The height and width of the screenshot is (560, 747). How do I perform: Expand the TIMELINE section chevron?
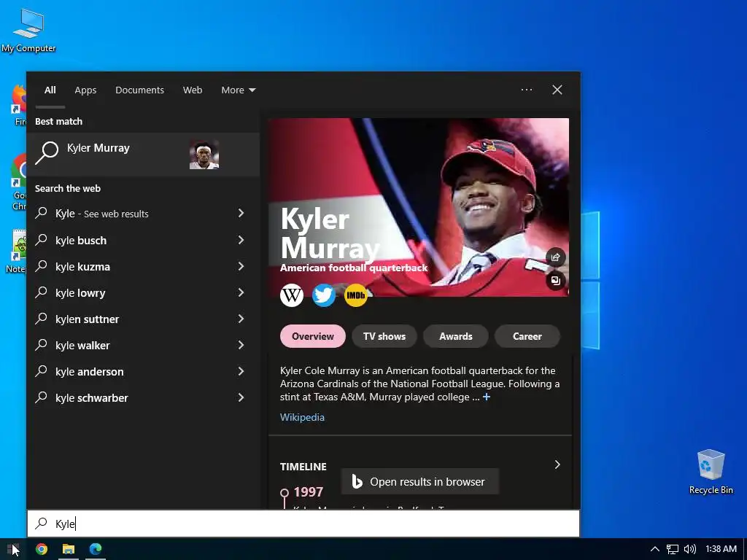click(557, 464)
